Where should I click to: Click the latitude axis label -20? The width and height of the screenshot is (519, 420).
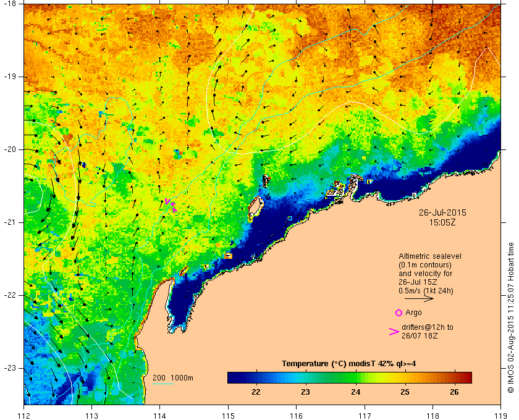(x=10, y=149)
